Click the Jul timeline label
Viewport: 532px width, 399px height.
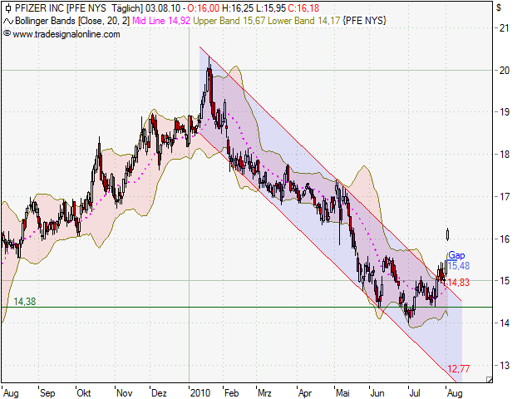point(415,393)
